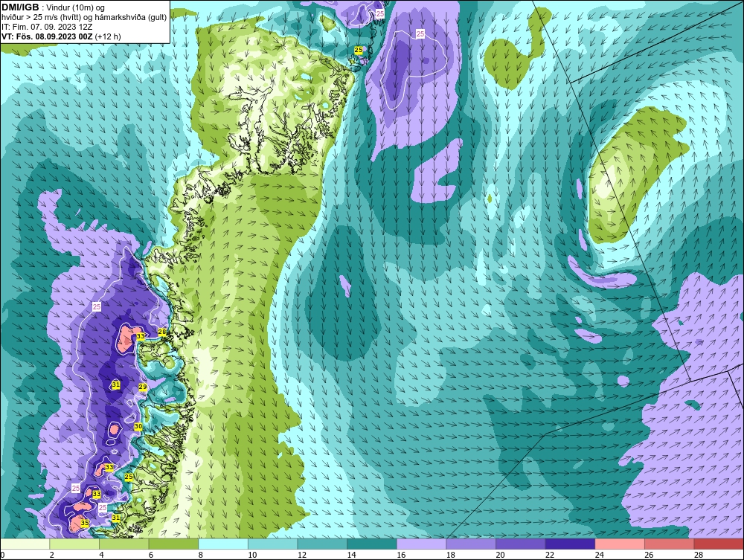Pick the 20–22 m/s purple legend swatch
The width and height of the screenshot is (744, 560).
[521, 544]
